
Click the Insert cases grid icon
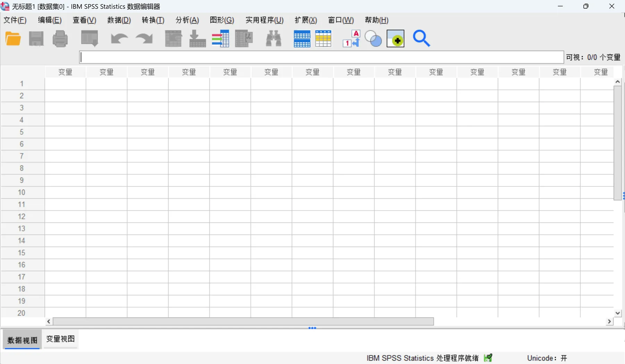pos(302,39)
